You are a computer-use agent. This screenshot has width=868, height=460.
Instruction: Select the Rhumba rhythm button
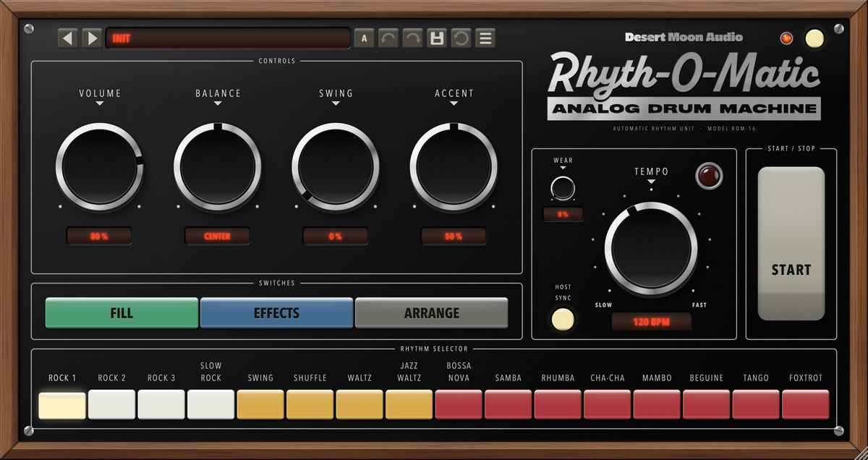click(x=558, y=404)
